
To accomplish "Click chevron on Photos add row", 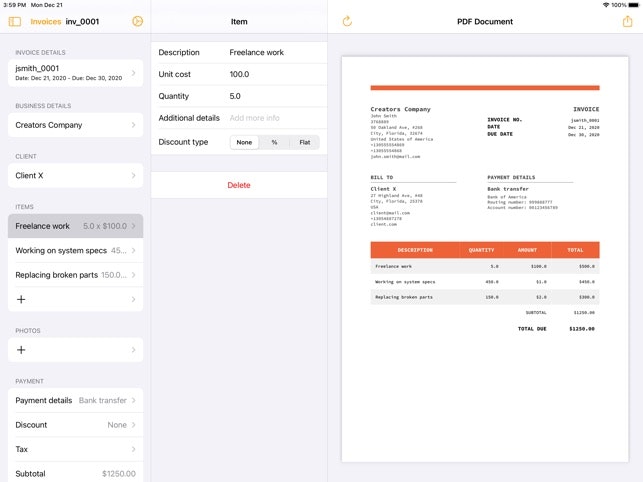I will tap(134, 350).
